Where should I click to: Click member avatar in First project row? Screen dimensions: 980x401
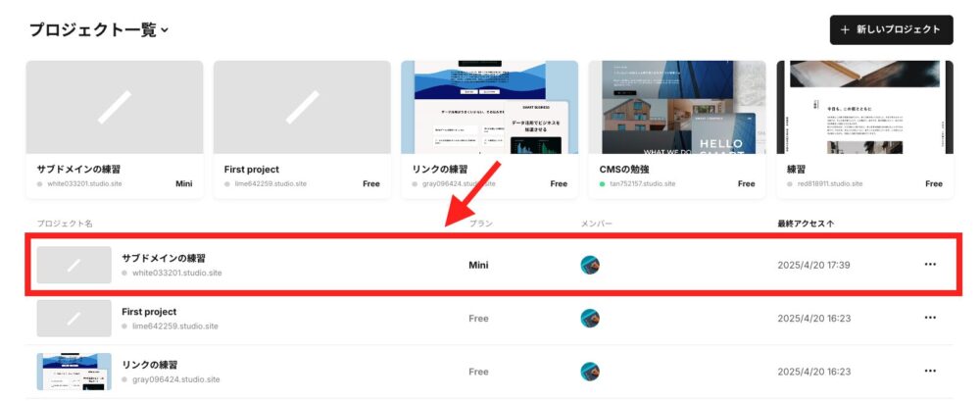(x=590, y=318)
